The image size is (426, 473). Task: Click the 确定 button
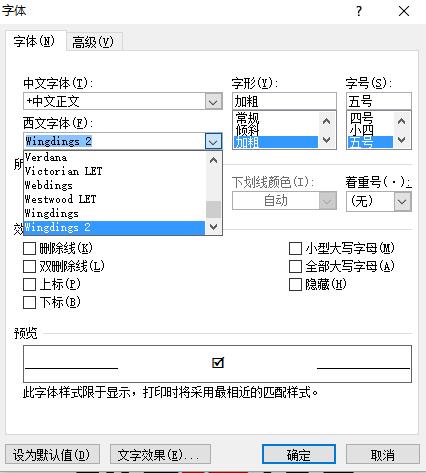coord(299,455)
